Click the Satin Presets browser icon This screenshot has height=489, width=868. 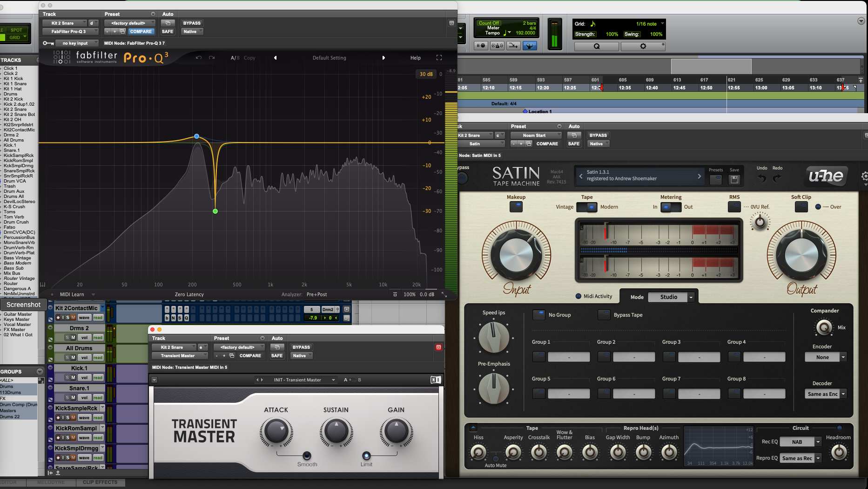(716, 179)
